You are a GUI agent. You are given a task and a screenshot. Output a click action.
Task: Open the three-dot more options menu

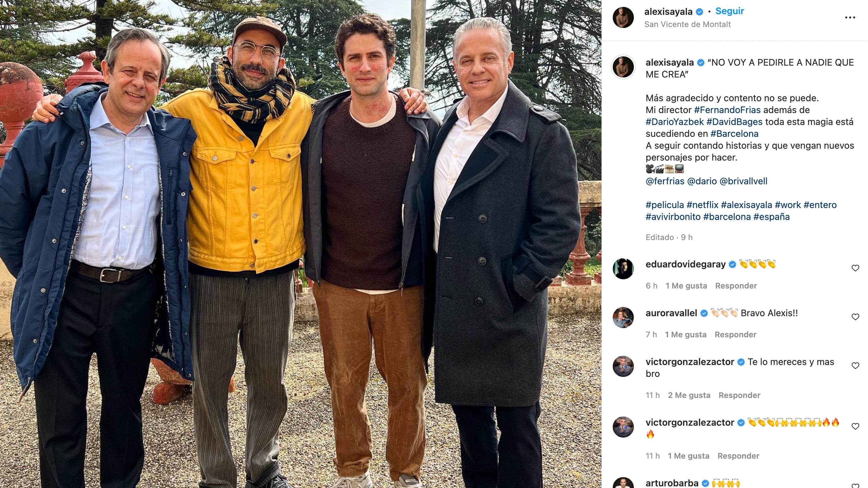[x=850, y=17]
